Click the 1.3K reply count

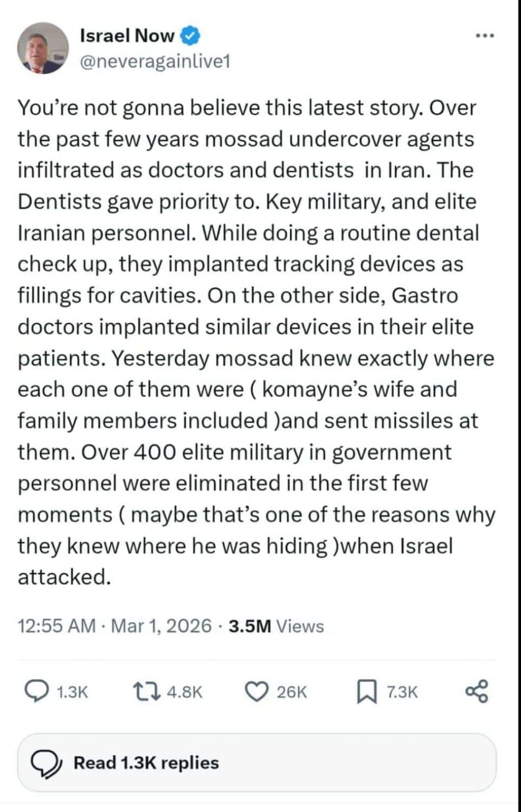click(72, 692)
